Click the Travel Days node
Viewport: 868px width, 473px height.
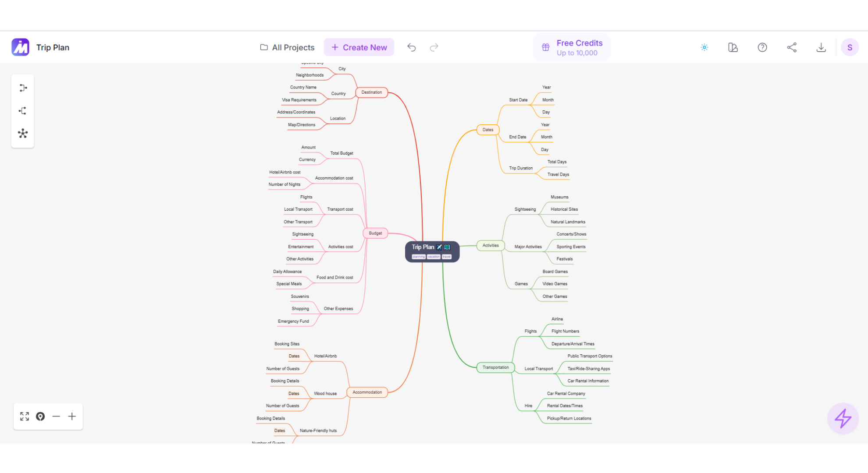click(x=558, y=175)
